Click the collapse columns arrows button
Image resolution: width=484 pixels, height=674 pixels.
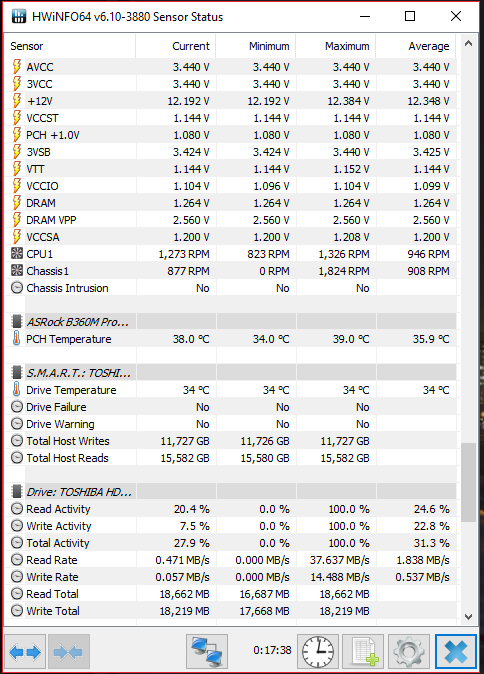69,652
